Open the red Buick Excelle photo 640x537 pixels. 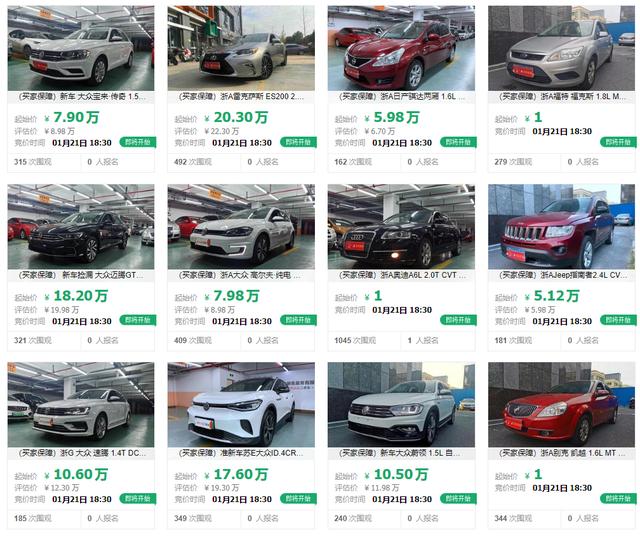coord(561,404)
